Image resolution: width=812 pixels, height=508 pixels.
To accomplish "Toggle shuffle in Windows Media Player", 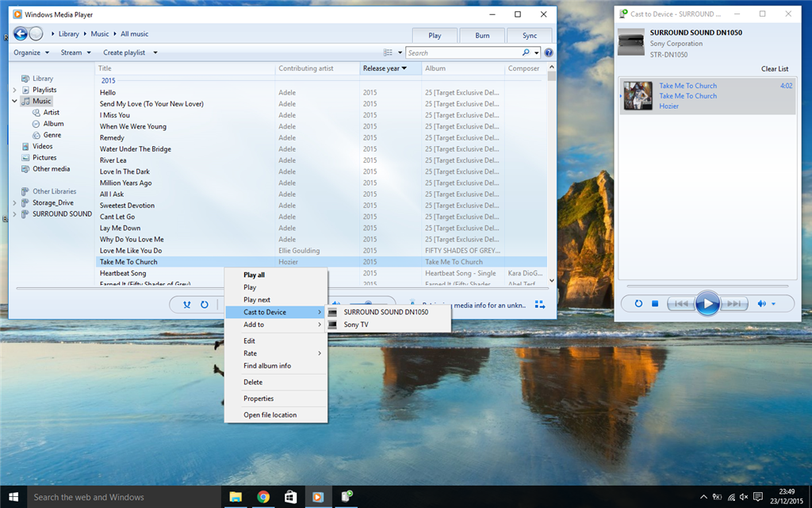I will [187, 305].
